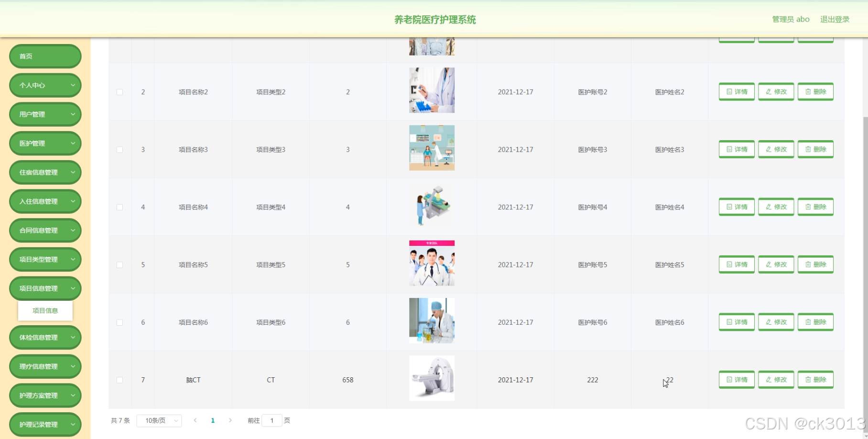Click the 养老院医疗护理系统 title
The image size is (868, 439).
435,20
